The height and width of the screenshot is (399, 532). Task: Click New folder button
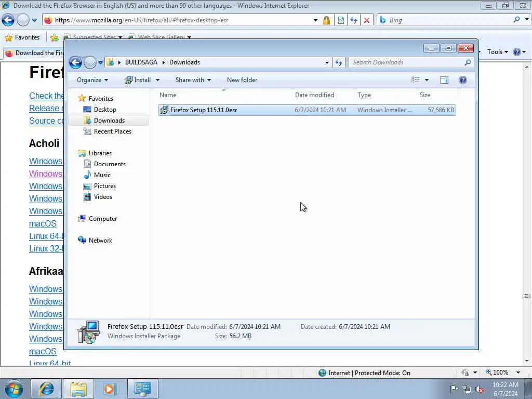pyautogui.click(x=242, y=80)
